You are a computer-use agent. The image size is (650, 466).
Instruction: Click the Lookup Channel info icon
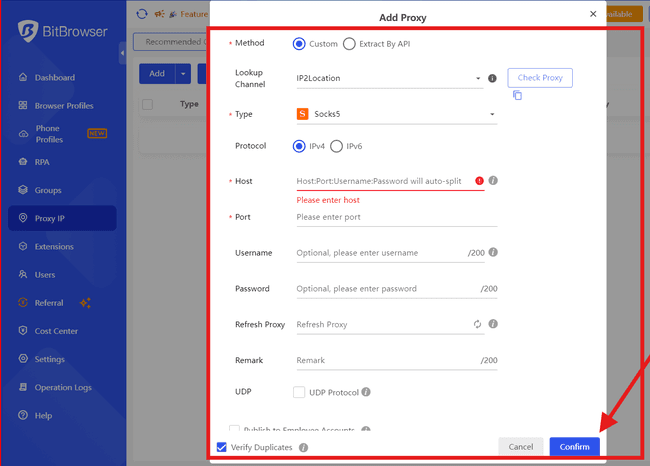pos(492,78)
